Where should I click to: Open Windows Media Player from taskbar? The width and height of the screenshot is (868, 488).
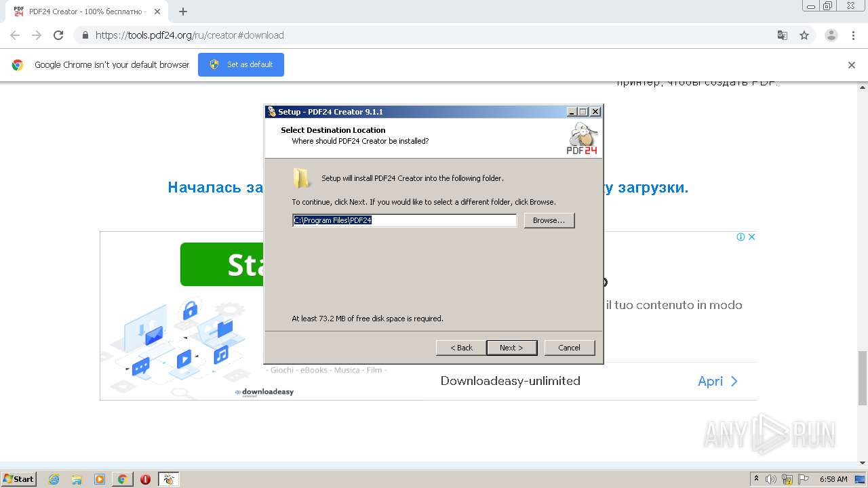coord(100,479)
